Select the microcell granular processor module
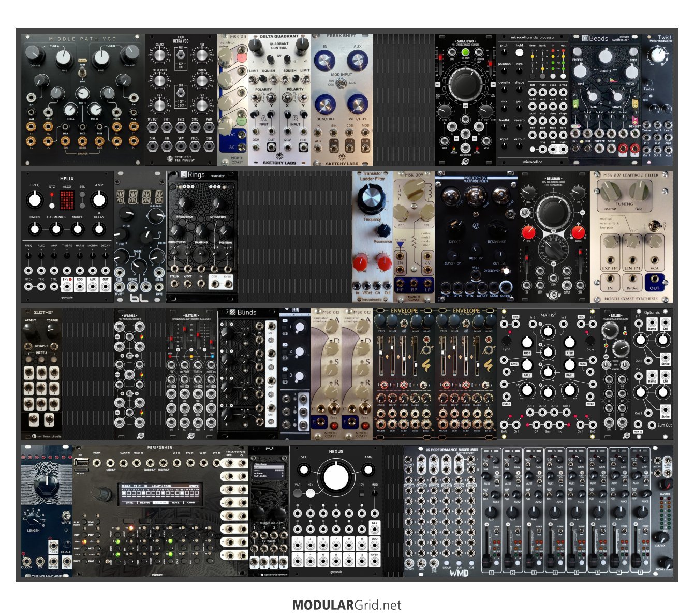 [x=533, y=100]
